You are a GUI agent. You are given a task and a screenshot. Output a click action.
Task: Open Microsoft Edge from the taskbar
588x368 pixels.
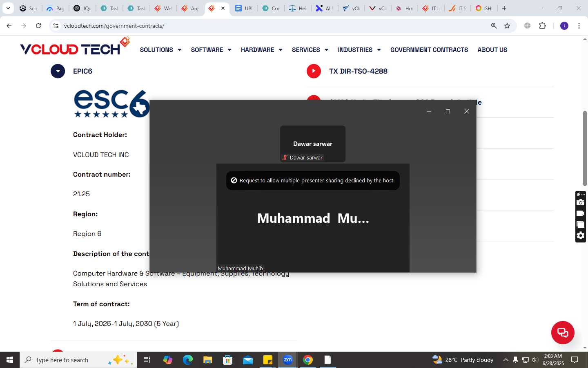click(x=187, y=360)
